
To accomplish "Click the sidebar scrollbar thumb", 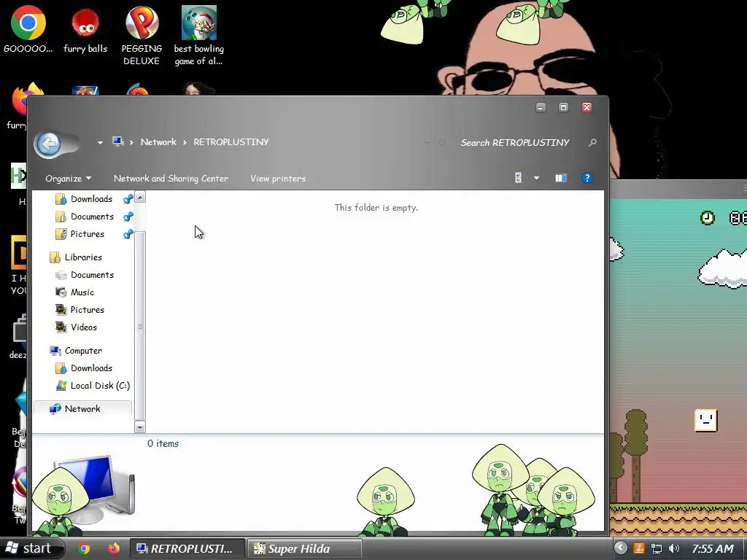I will coord(140,326).
